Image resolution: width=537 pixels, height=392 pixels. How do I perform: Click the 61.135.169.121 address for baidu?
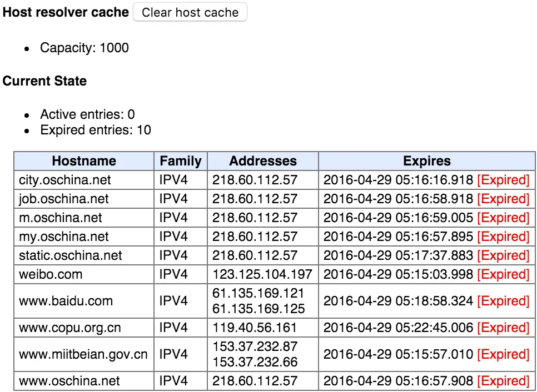point(258,294)
